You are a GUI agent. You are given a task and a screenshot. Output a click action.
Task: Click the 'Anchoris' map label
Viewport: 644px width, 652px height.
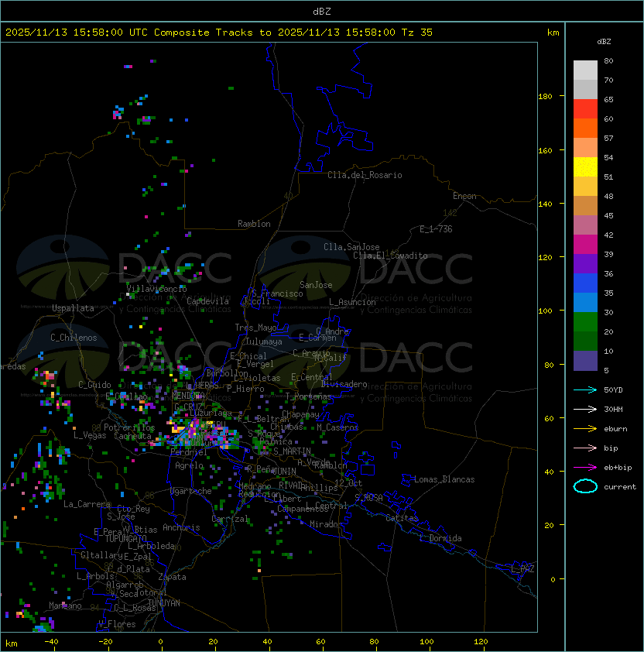point(181,527)
